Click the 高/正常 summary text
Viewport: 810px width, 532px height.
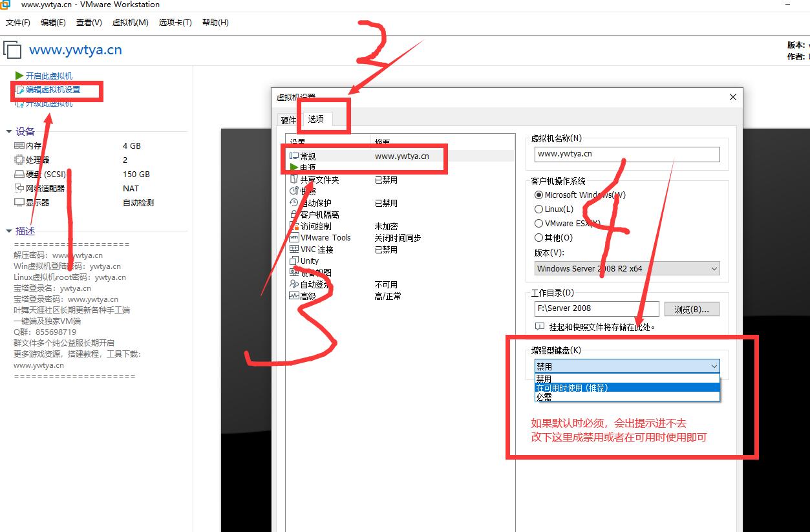[388, 296]
